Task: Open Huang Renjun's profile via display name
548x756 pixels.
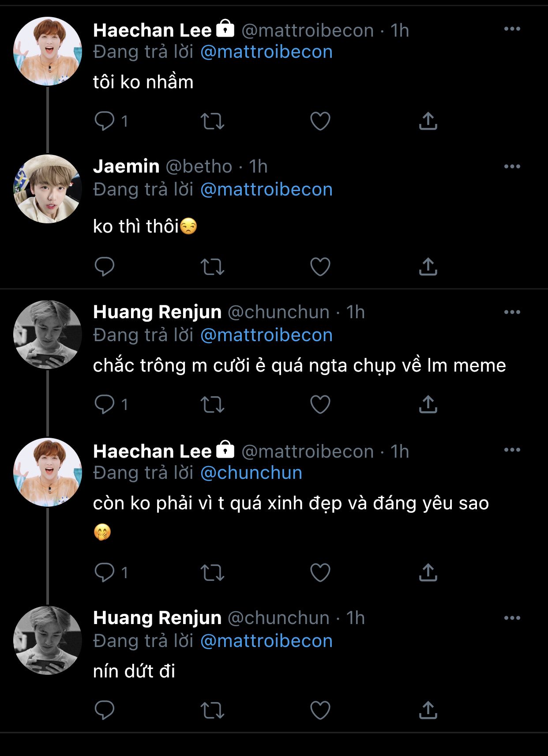Action: pyautogui.click(x=157, y=312)
